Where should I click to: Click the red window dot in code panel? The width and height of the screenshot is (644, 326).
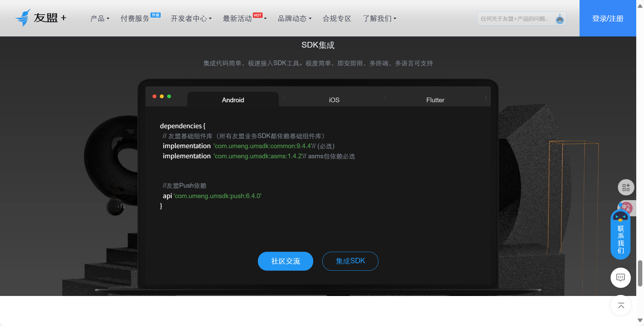tap(154, 97)
